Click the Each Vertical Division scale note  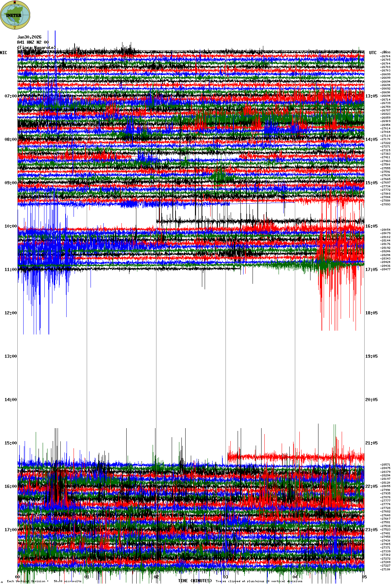44,581
